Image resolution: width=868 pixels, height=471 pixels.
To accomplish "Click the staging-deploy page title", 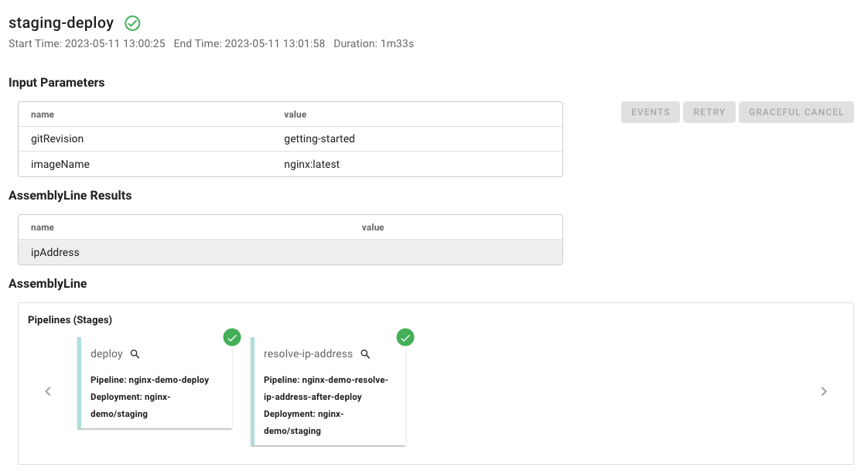I will point(61,23).
